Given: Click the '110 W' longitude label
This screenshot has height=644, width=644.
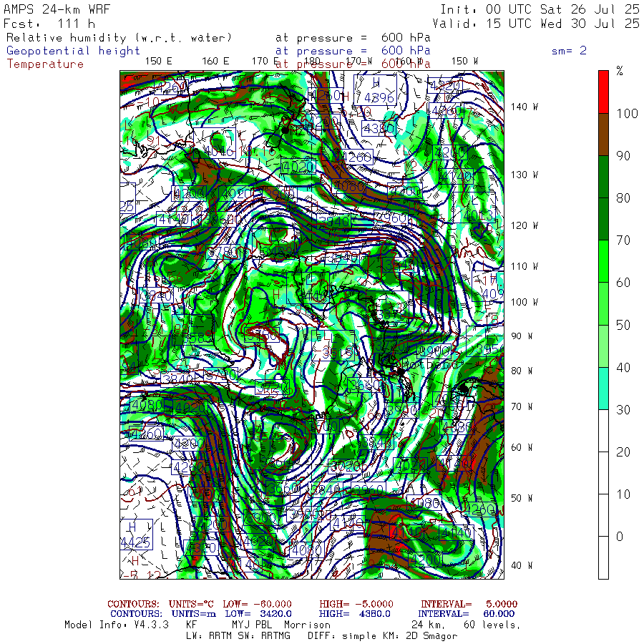Looking at the screenshot, I should tap(524, 267).
